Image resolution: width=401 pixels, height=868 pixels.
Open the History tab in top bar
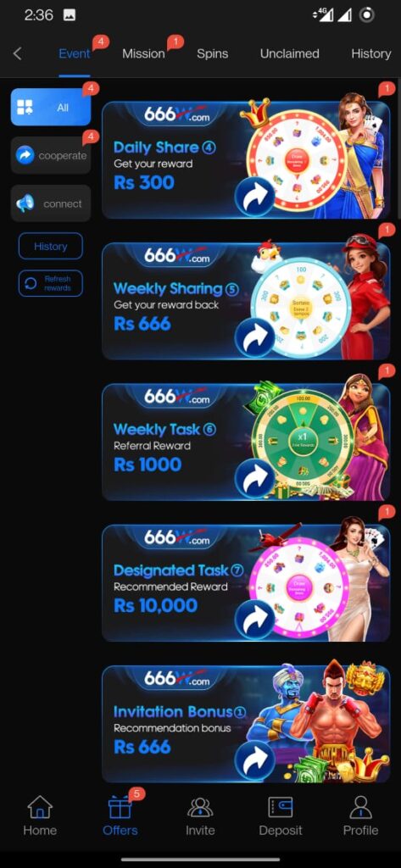[371, 53]
